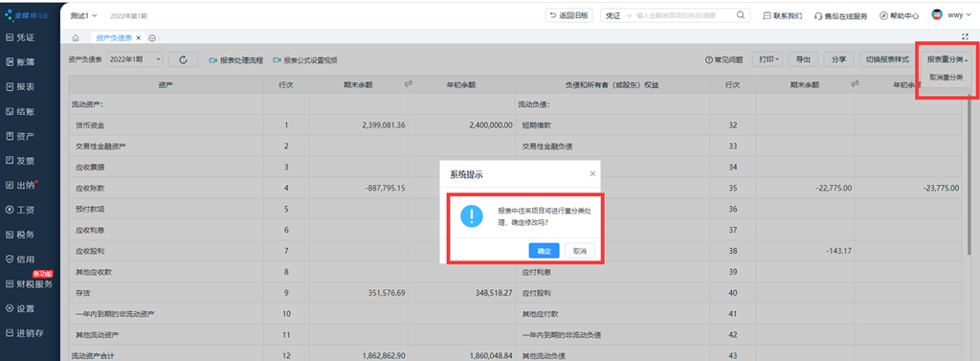Click the search magnifier icon
The image size is (980, 361).
740,15
